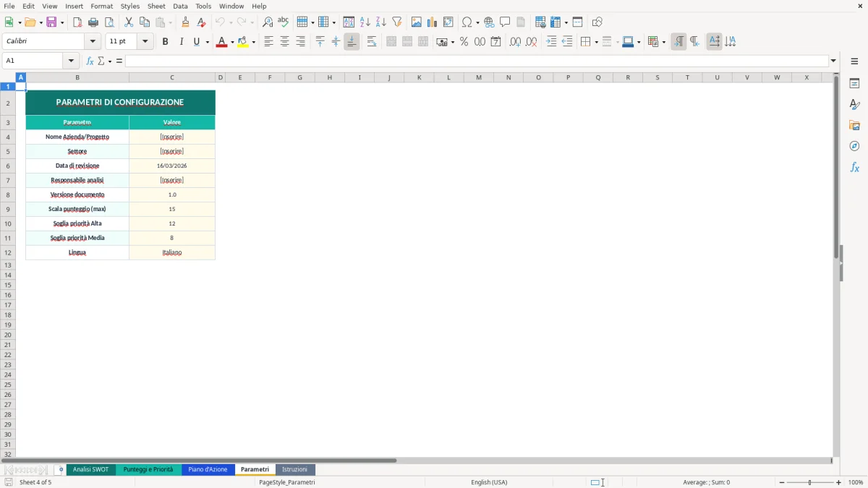The height and width of the screenshot is (488, 868).
Task: Open the Background Color dropdown arrow
Action: tap(253, 42)
